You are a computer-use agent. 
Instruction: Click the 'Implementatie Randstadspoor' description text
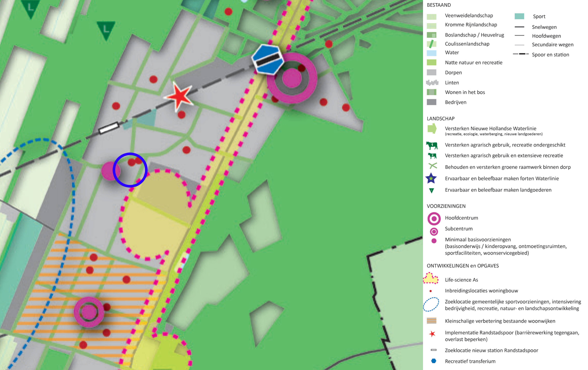click(512, 336)
